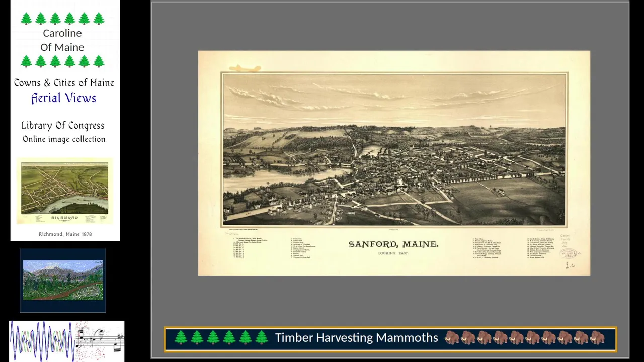Image resolution: width=644 pixels, height=362 pixels.
Task: Click the waveform and sheet music thumbnail
Action: tap(67, 341)
